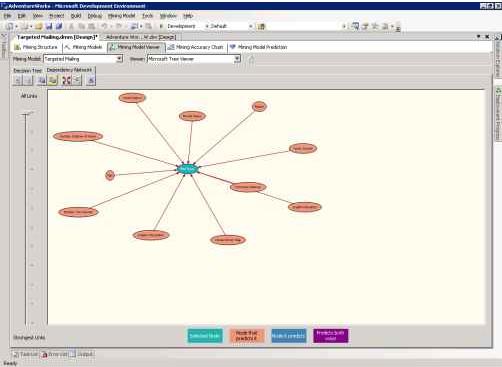Select the cyan center node in the graph
The width and height of the screenshot is (502, 367).
(x=188, y=169)
